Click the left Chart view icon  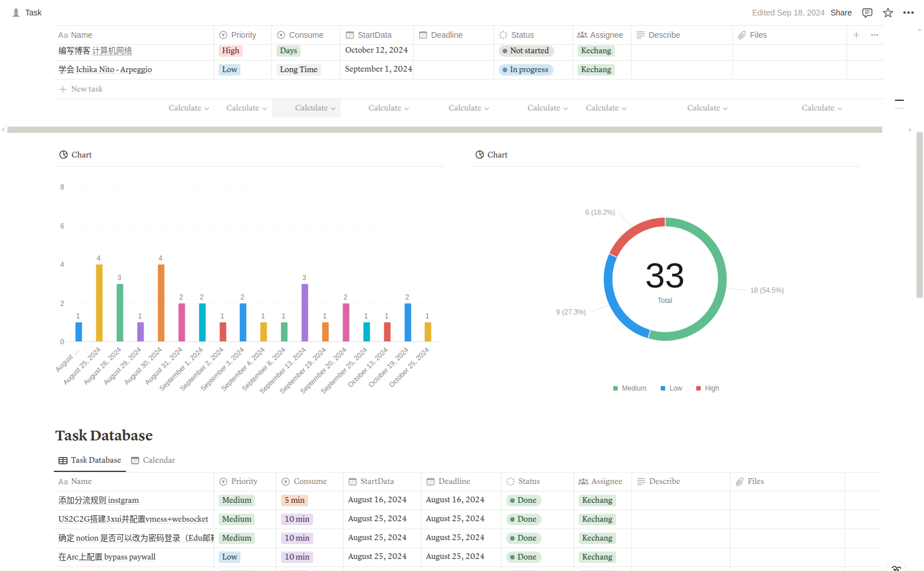[64, 155]
